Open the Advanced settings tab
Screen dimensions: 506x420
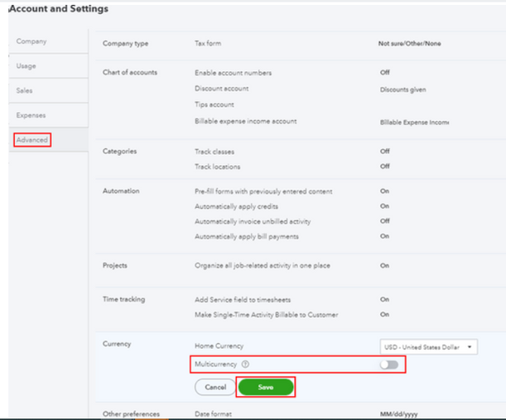32,140
